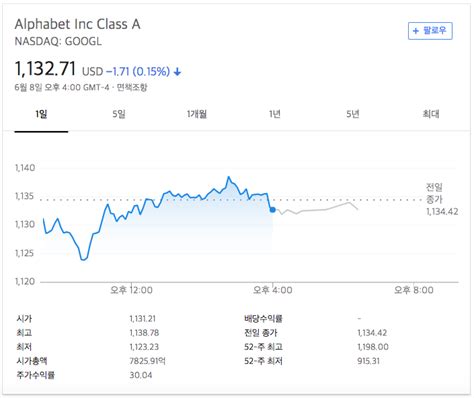Image resolution: width=474 pixels, height=398 pixels.
Task: Click the blue closing price marker dot
Action: (x=273, y=210)
